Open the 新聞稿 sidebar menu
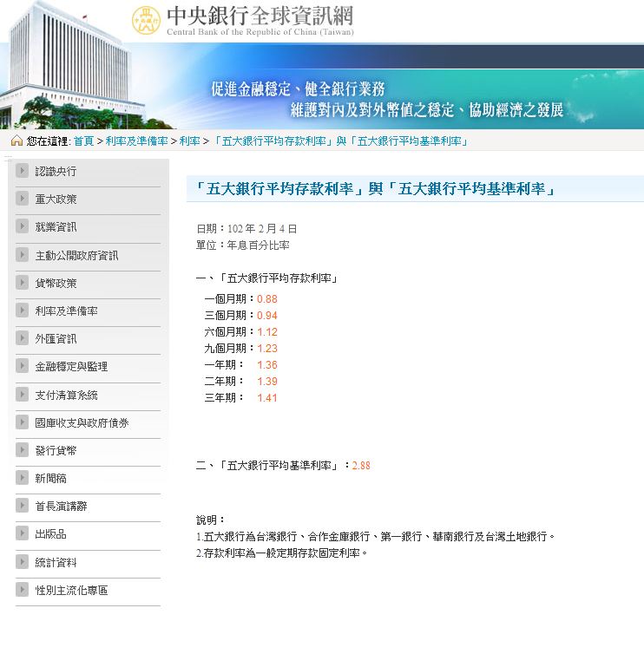 click(x=50, y=479)
